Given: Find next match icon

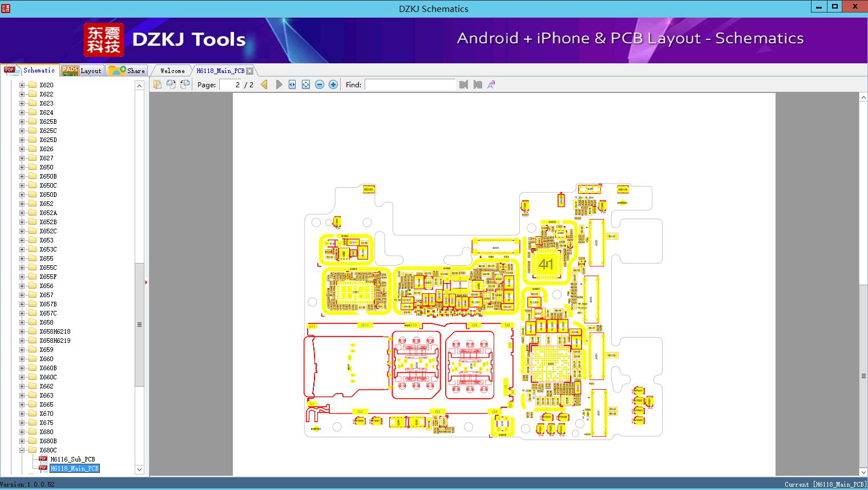Looking at the screenshot, I should tap(478, 84).
